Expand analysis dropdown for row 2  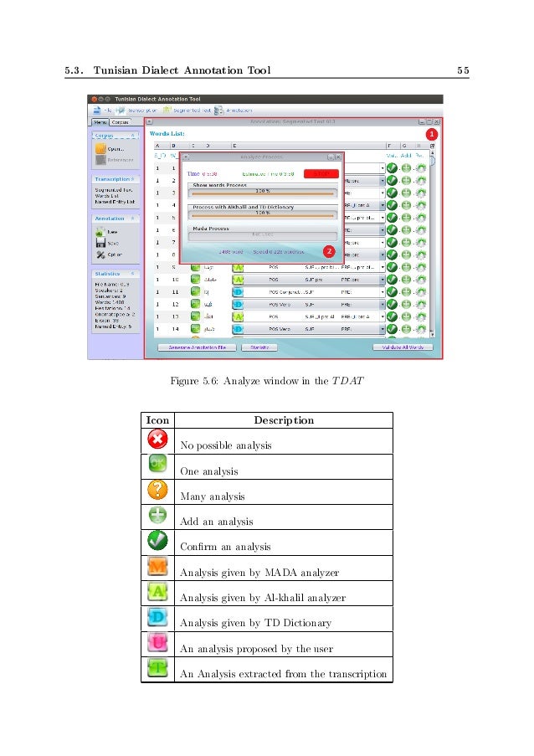[383, 181]
